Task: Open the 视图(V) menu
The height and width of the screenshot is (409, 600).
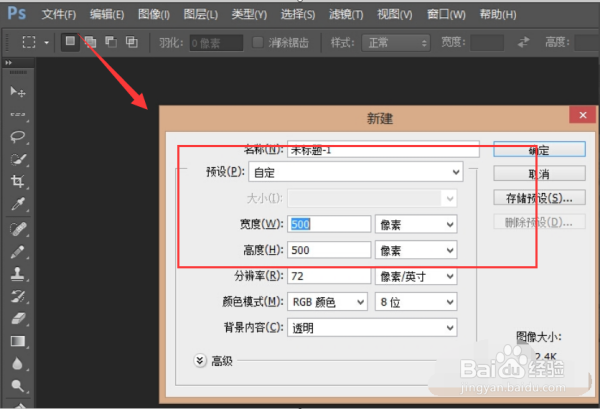Action: [395, 15]
